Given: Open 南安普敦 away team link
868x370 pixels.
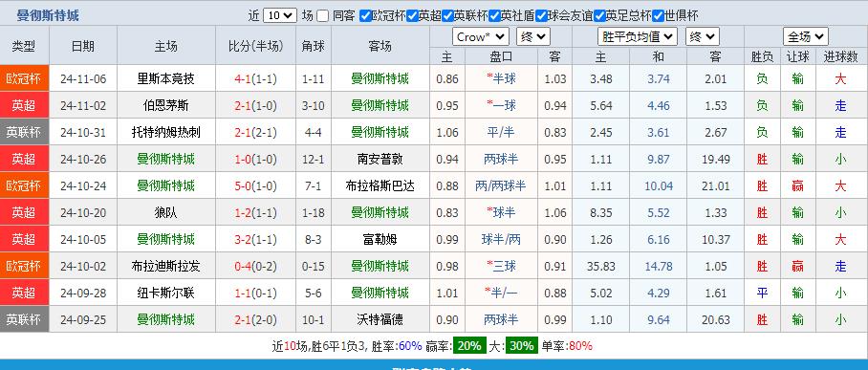Looking at the screenshot, I should pyautogui.click(x=380, y=159).
